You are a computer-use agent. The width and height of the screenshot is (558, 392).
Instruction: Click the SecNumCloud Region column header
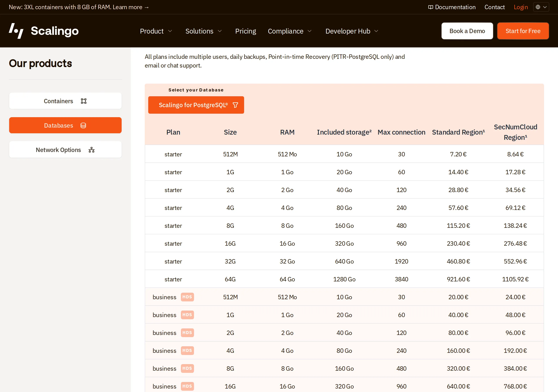click(x=515, y=132)
